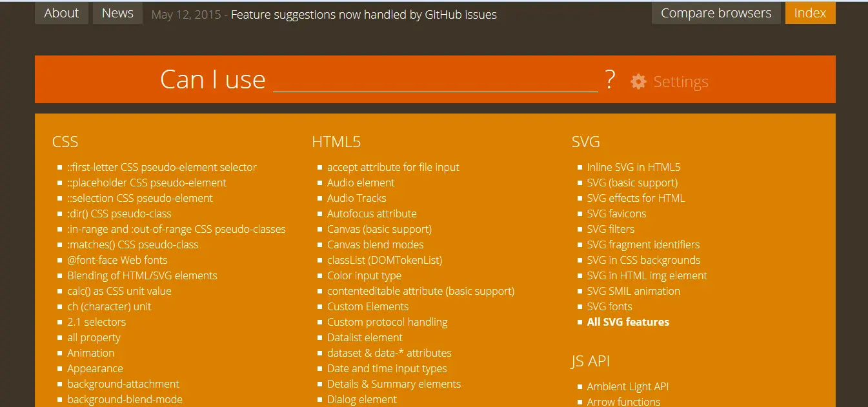Click the JS API section heading

(x=590, y=361)
